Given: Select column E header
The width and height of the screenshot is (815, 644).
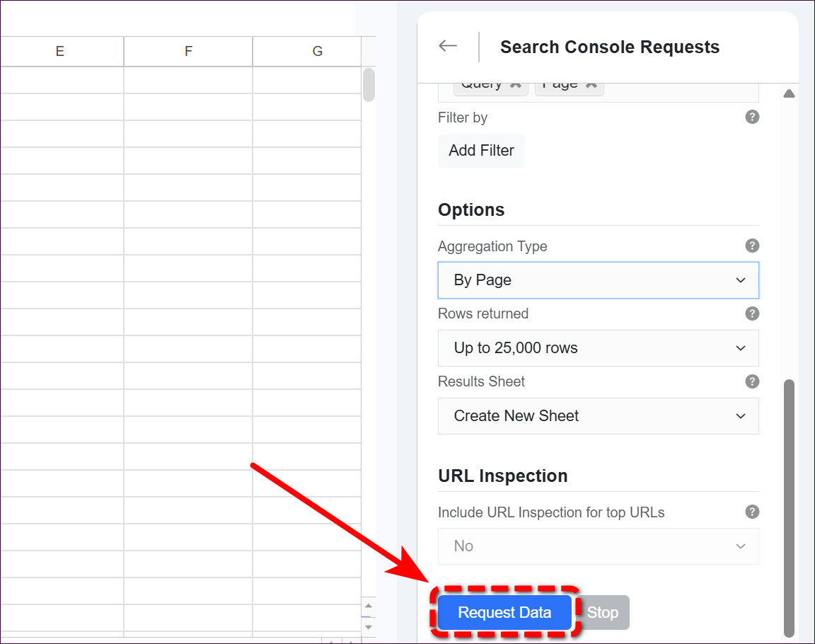Looking at the screenshot, I should pos(60,51).
